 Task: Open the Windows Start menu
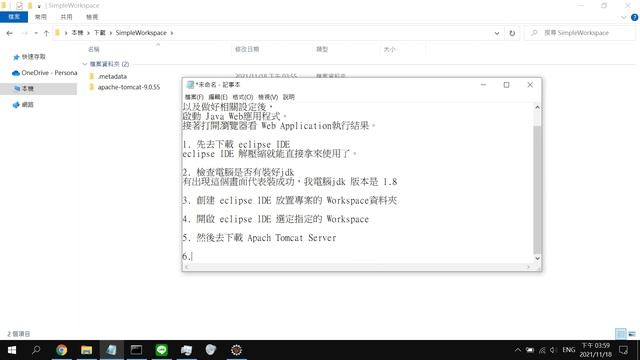tap(12, 350)
